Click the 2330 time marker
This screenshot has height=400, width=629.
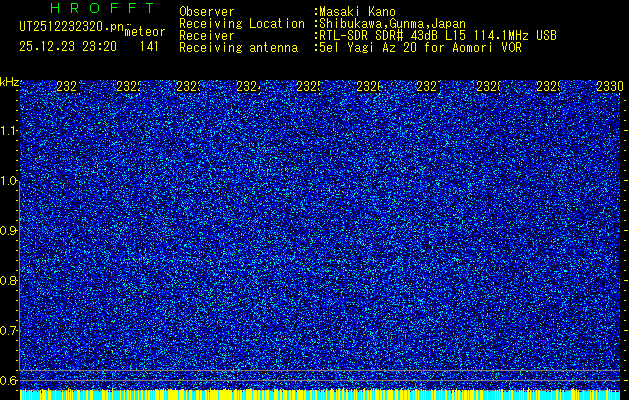(x=610, y=86)
